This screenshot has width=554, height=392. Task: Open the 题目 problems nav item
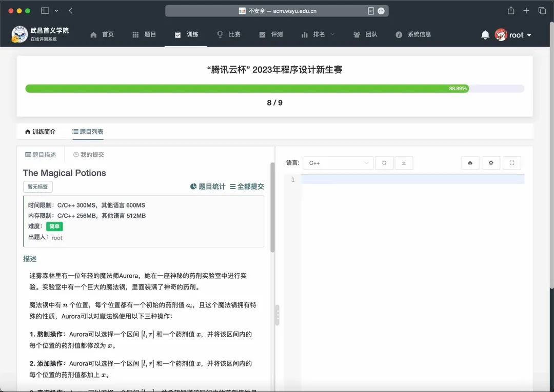144,34
